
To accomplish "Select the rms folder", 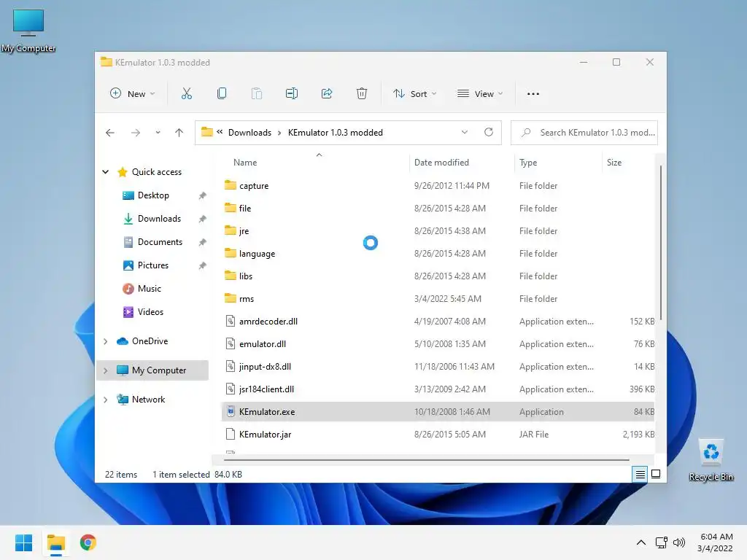I will 438,298.
